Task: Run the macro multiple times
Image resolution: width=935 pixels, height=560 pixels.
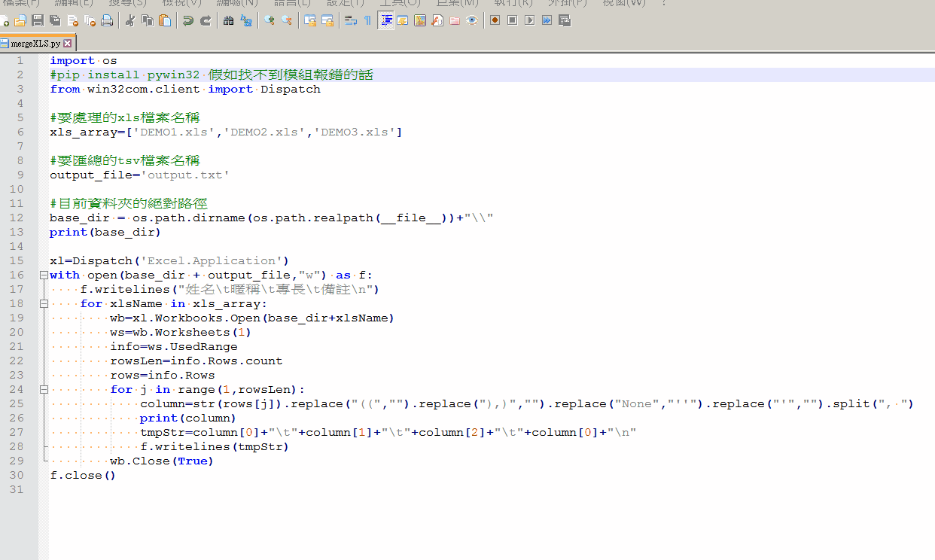Action: pos(547,20)
